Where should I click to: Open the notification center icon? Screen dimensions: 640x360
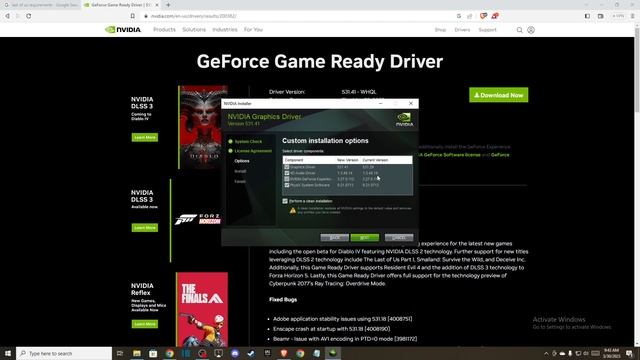(629, 353)
